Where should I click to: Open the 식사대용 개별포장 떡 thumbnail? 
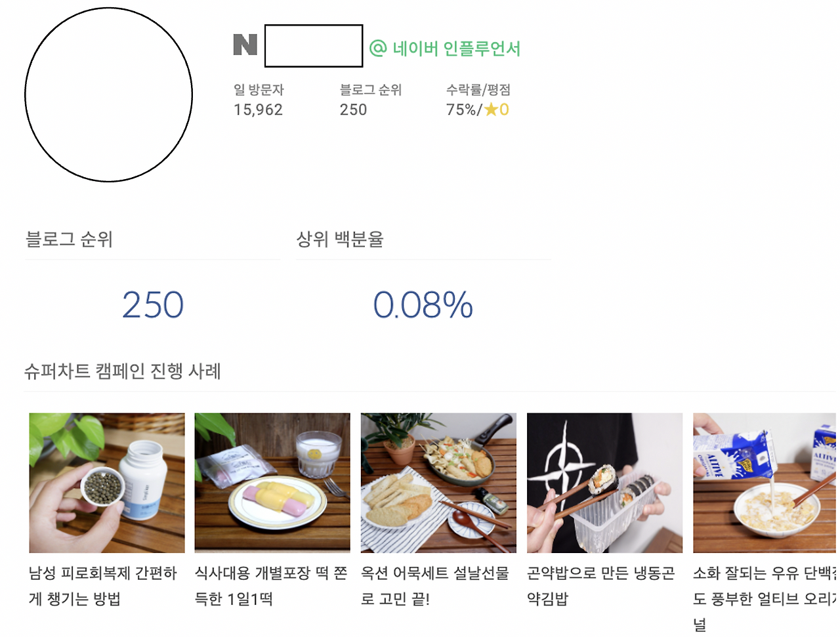[272, 482]
